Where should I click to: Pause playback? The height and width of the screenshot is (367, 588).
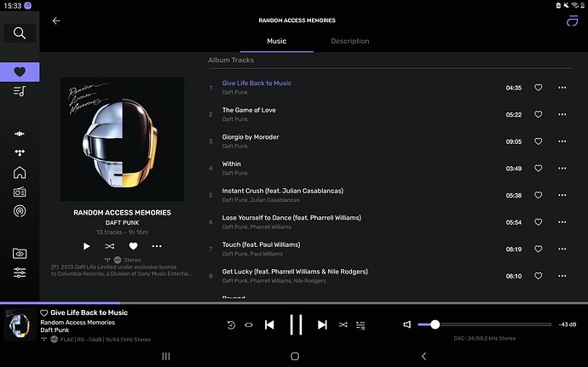pyautogui.click(x=296, y=324)
